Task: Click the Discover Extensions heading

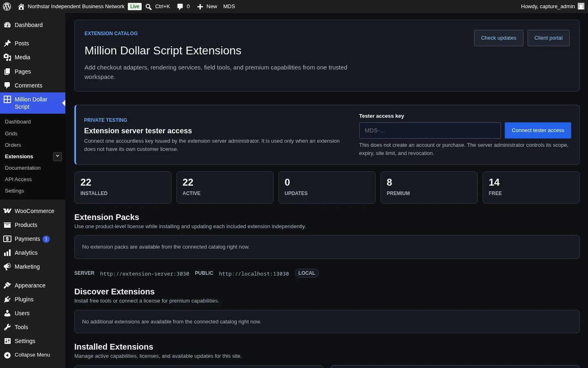Action: pyautogui.click(x=114, y=292)
